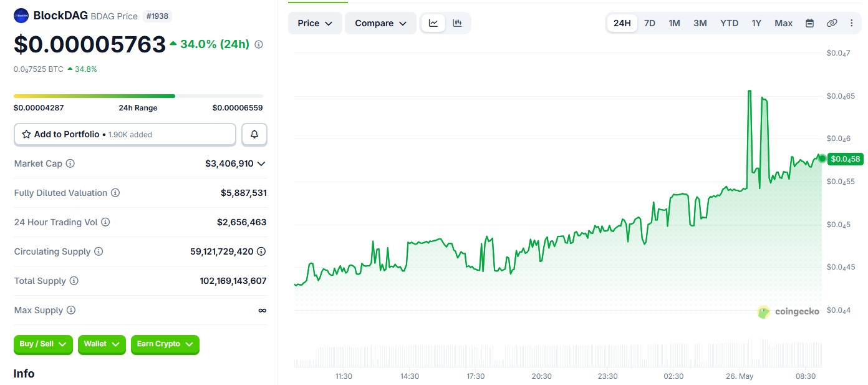The width and height of the screenshot is (868, 385).
Task: Click the $2,656,463 trading volume value
Action: 242,222
